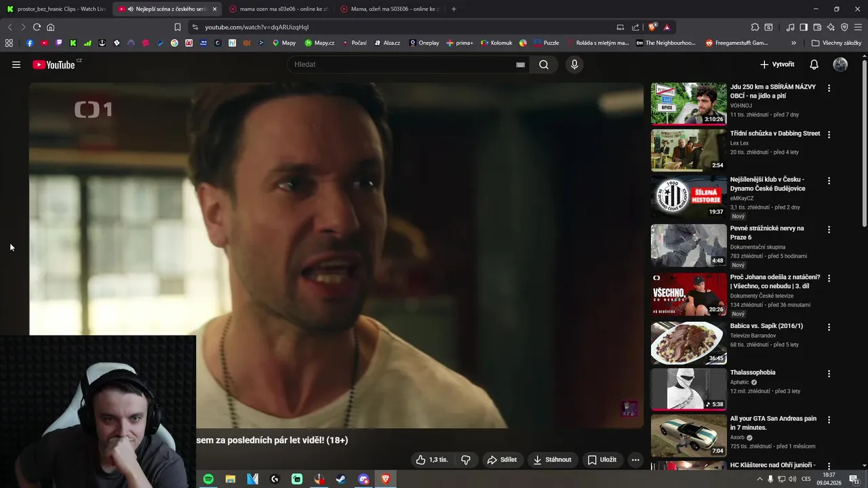Open options for GTA San Andreas video

829,420
